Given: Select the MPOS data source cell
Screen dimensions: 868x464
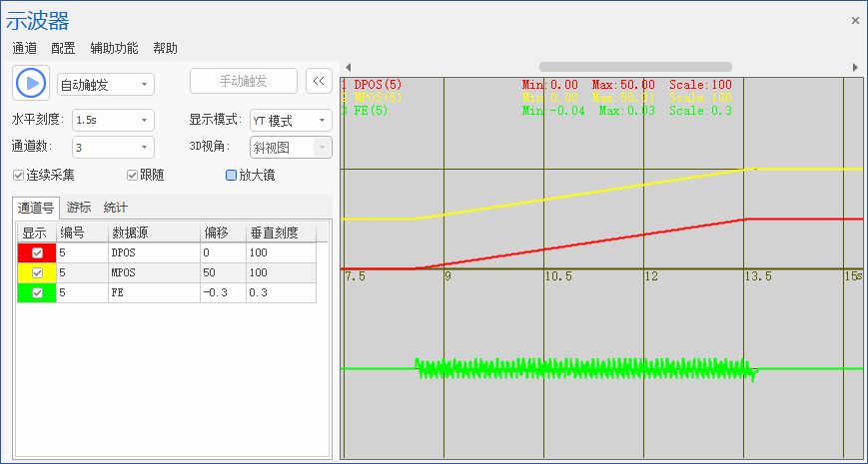Looking at the screenshot, I should 154,272.
